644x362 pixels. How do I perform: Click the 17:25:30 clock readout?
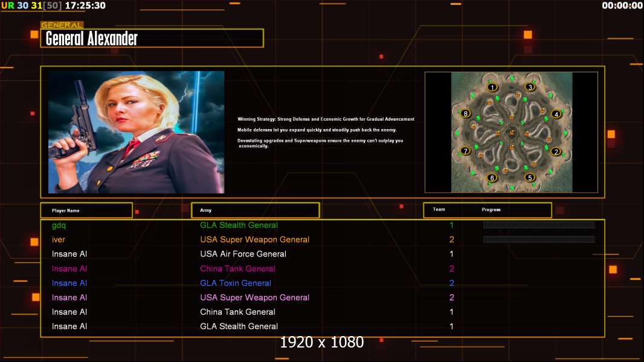point(85,6)
